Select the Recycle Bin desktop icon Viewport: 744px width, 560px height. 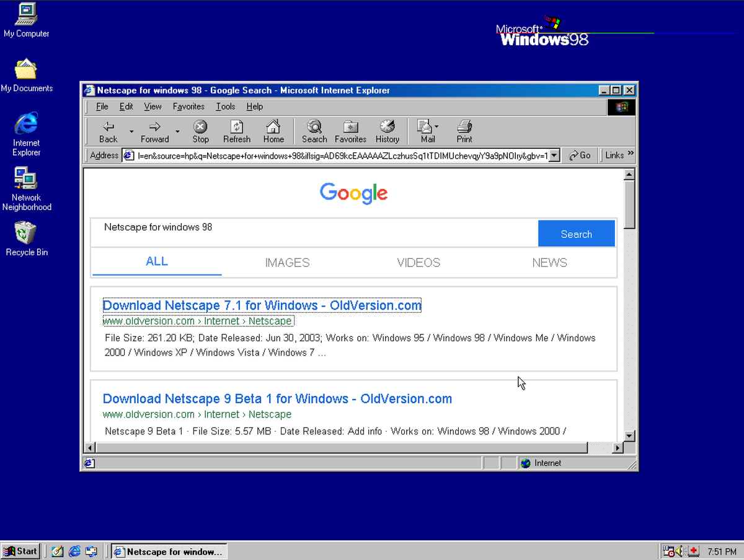pyautogui.click(x=26, y=239)
